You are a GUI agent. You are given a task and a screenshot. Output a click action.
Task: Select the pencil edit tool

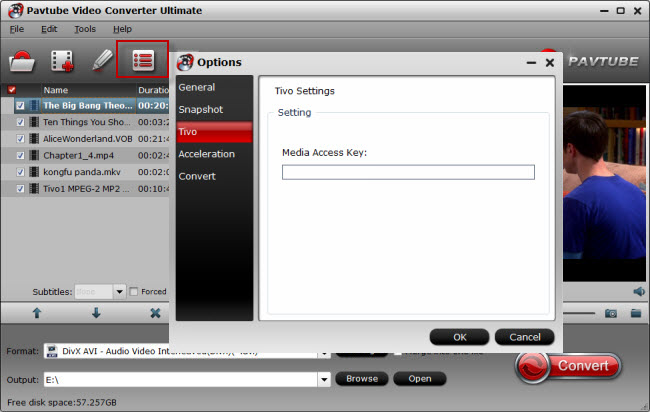pos(102,61)
